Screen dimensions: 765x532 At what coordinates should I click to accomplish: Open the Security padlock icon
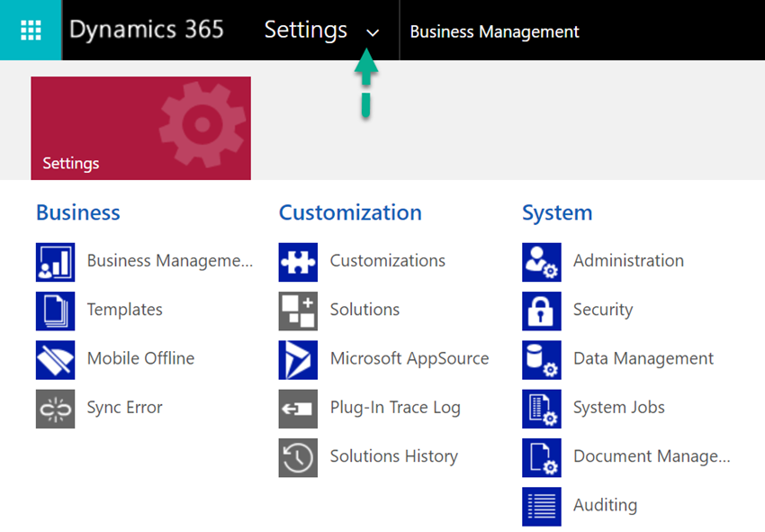pos(540,311)
